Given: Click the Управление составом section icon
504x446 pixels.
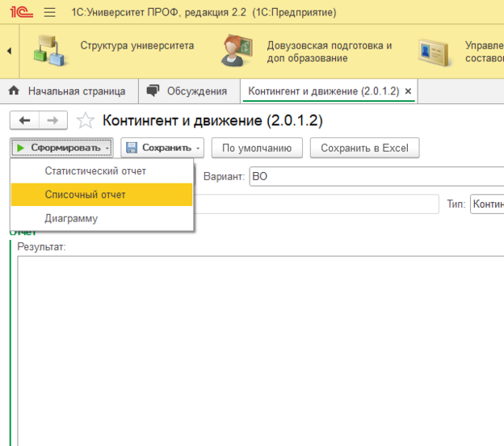Looking at the screenshot, I should [435, 52].
